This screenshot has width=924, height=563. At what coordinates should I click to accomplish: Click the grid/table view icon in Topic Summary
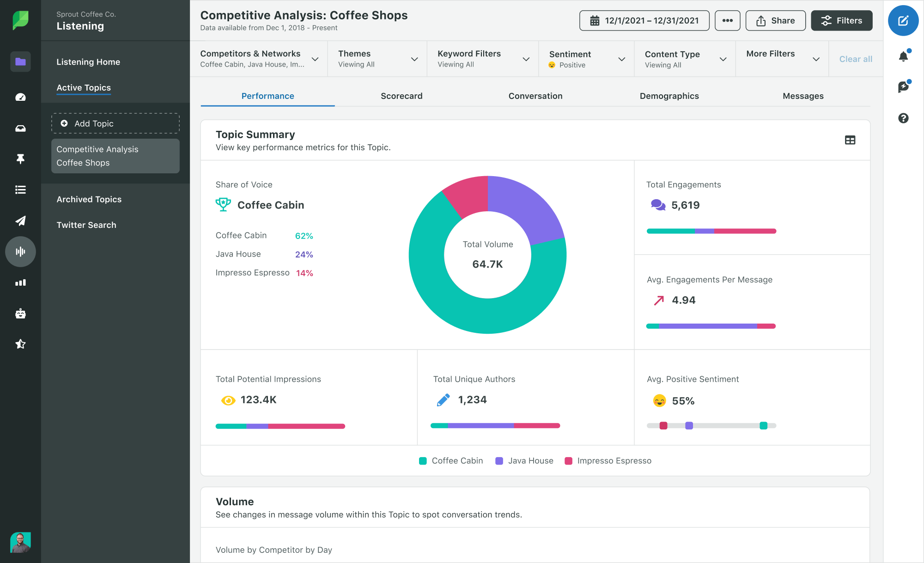tap(850, 140)
